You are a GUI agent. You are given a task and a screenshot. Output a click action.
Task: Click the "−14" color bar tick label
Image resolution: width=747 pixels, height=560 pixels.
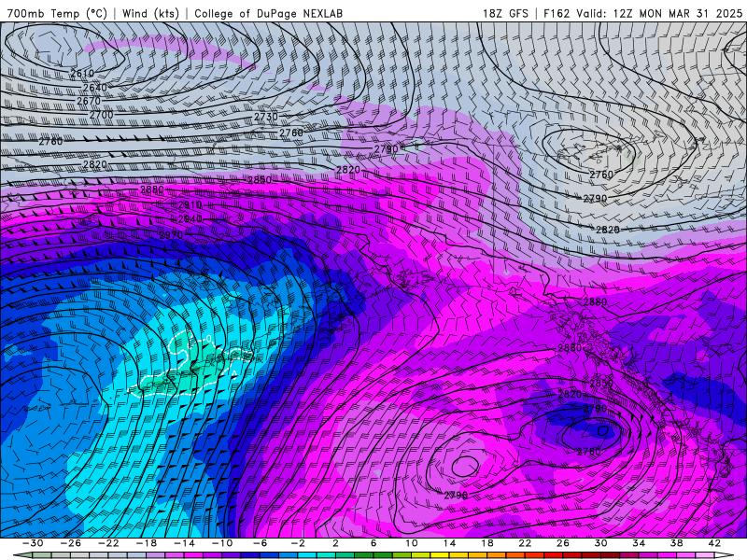pos(184,543)
